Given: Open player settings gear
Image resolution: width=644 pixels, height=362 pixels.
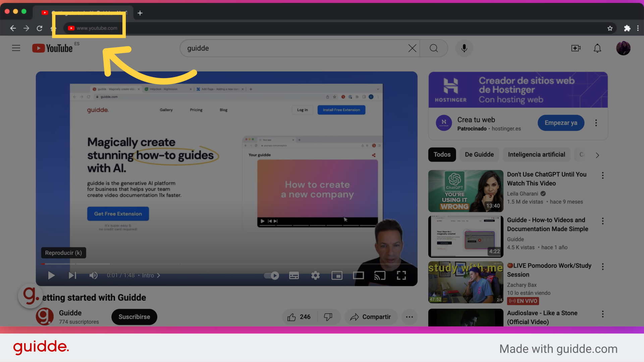Looking at the screenshot, I should [315, 276].
